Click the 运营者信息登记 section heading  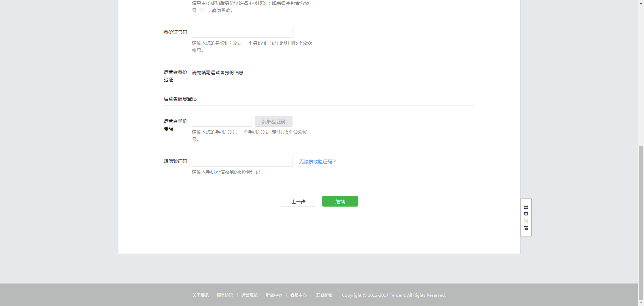[180, 99]
